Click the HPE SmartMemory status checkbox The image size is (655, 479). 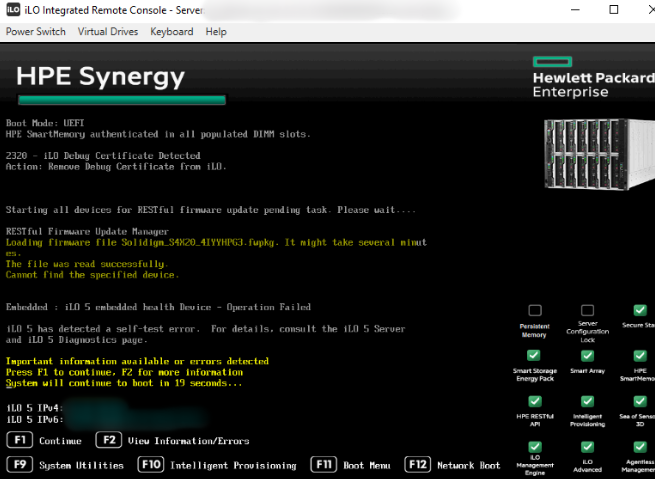tap(640, 355)
